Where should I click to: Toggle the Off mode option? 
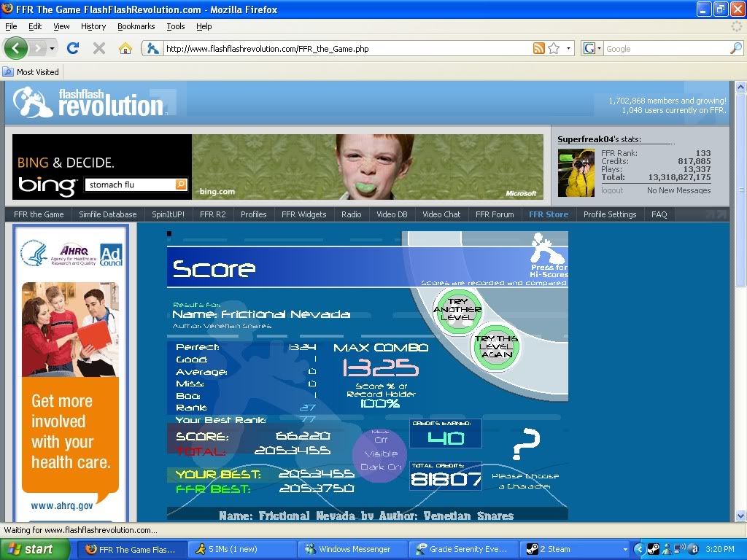pos(381,440)
